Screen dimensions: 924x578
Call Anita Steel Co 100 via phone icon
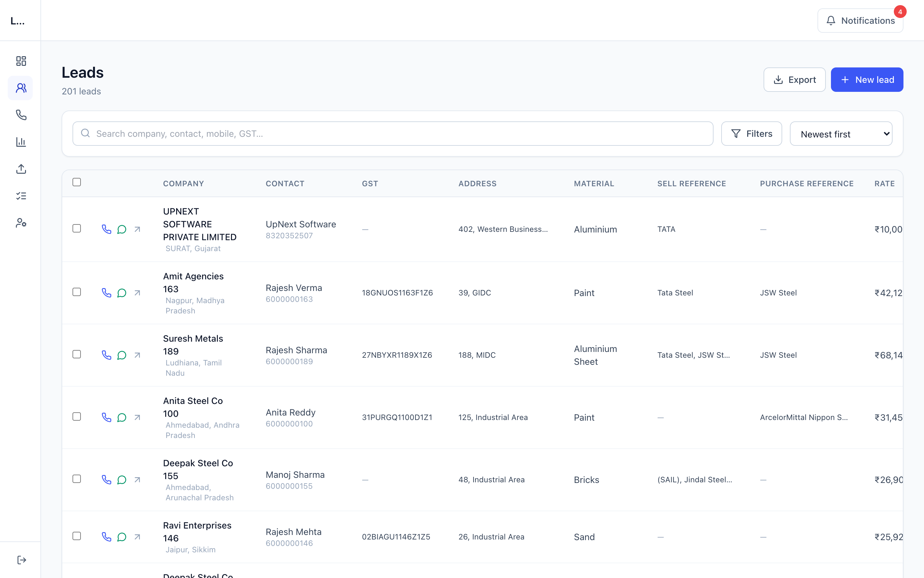pos(107,417)
